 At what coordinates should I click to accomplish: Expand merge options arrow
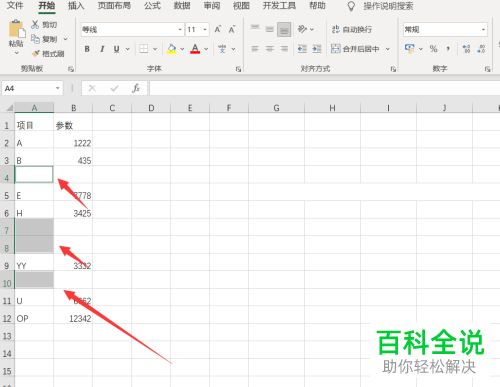pos(388,49)
